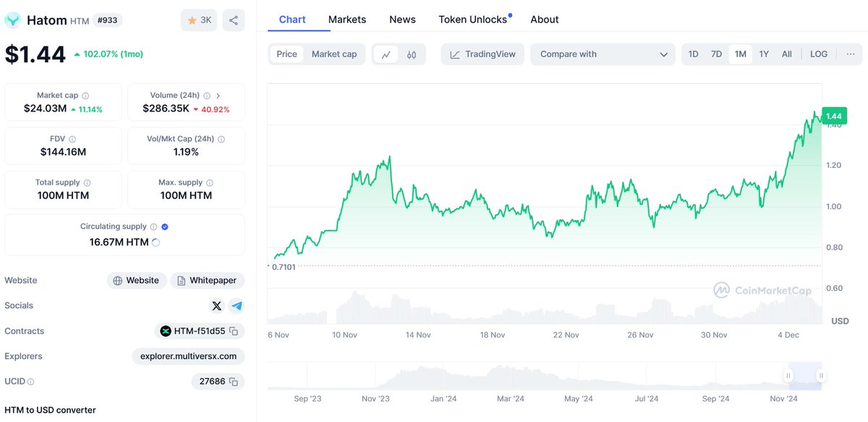Click the 0.7101 starting price label
The height and width of the screenshot is (422, 868).
[x=283, y=267]
